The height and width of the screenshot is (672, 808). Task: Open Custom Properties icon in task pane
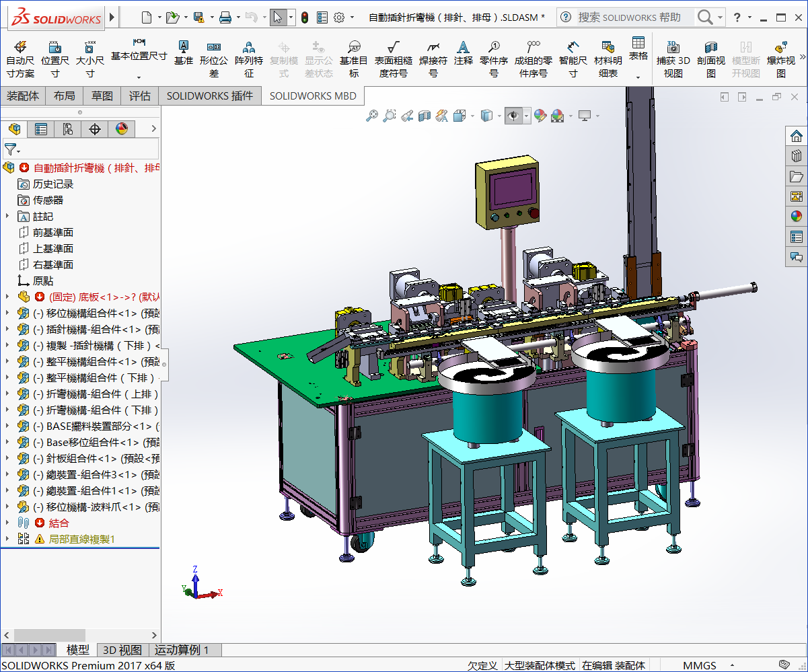(797, 237)
